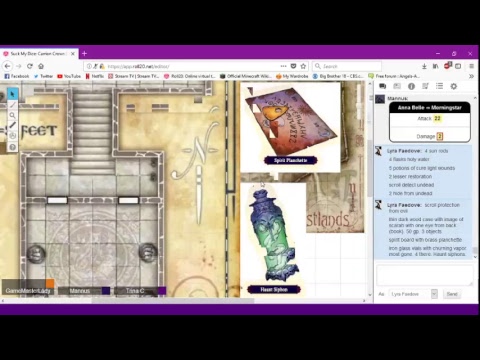Open the Collection list tab icon

point(439,86)
